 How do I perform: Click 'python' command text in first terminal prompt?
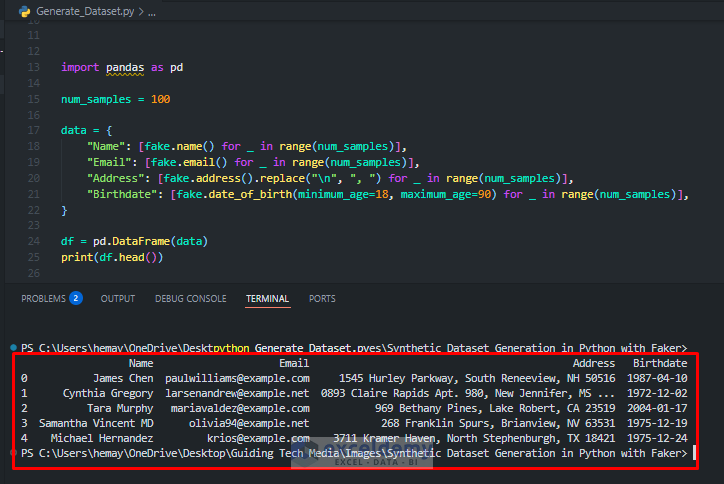231,348
